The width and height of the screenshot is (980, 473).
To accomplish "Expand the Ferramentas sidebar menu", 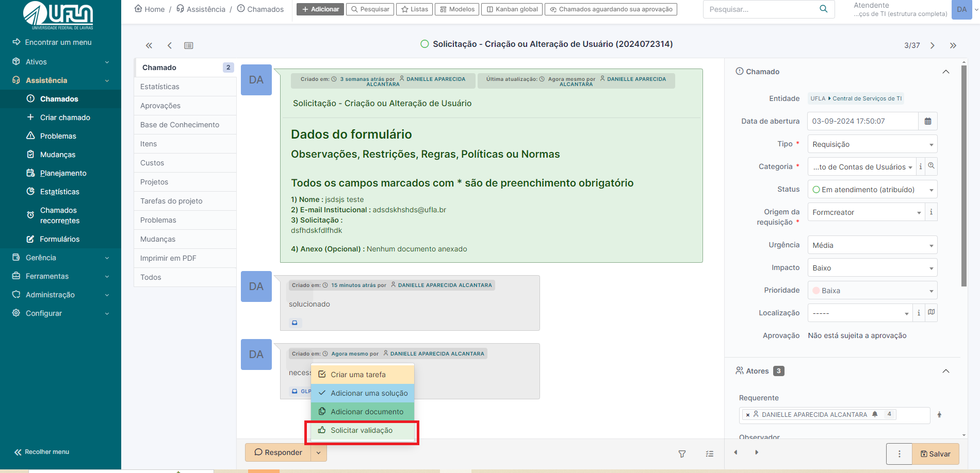I will (60, 276).
